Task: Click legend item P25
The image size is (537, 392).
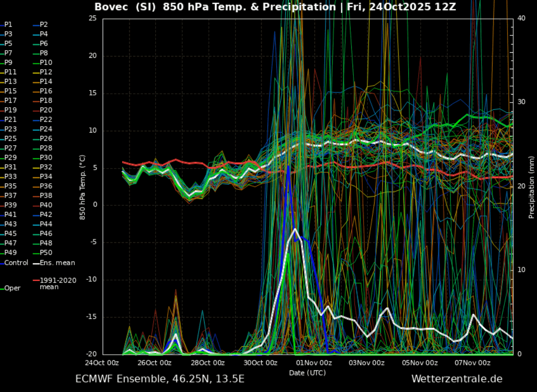Action: 10,139
